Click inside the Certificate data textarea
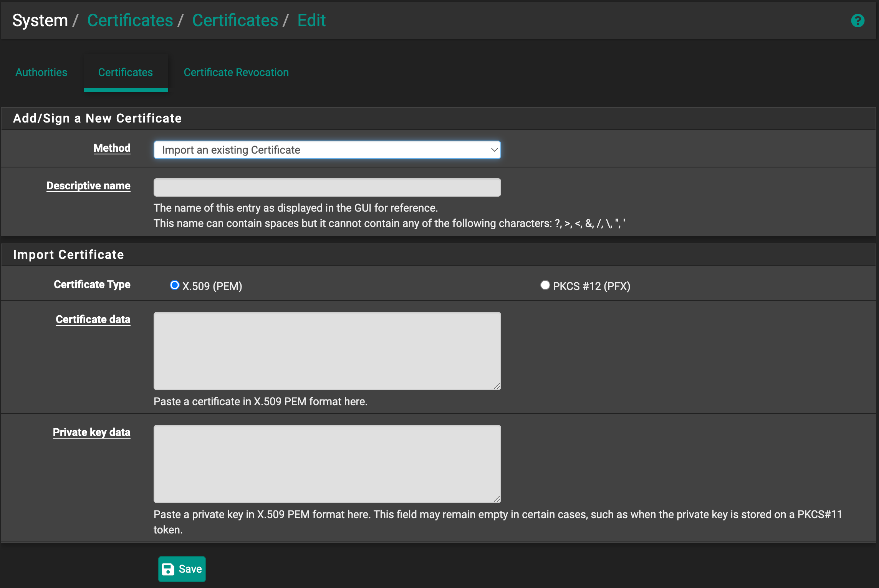Screen dimensions: 879x588 [x=327, y=351]
